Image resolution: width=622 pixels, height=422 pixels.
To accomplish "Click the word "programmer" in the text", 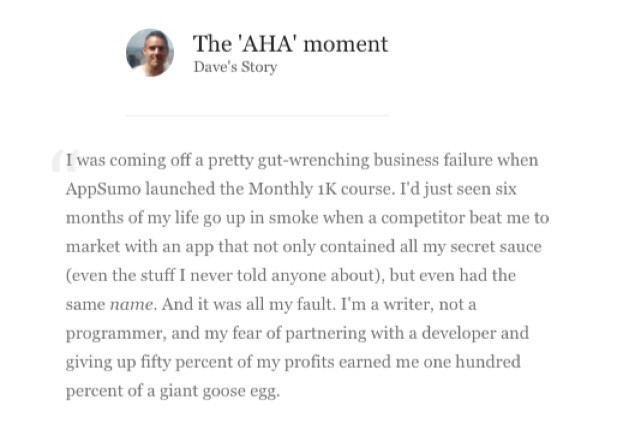I will coord(114,334).
